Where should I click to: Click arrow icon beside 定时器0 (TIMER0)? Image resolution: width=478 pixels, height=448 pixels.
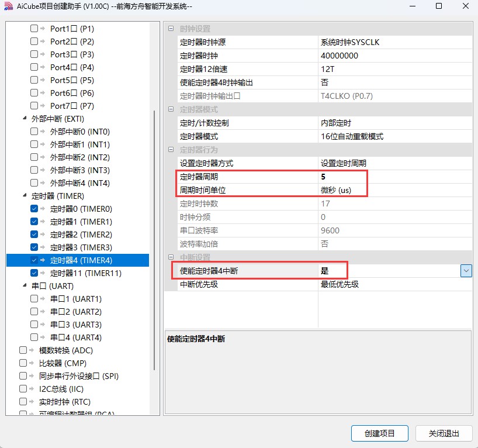coord(43,209)
